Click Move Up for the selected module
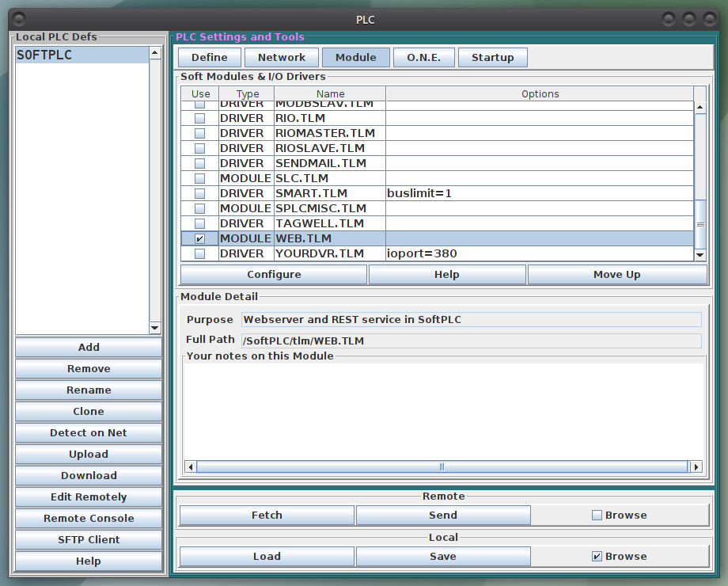728x586 pixels. click(617, 275)
